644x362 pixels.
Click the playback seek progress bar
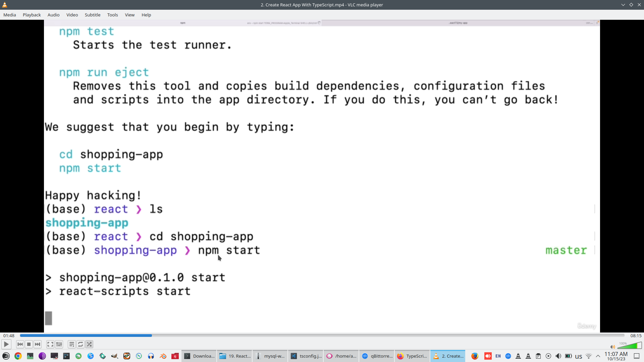click(322, 336)
